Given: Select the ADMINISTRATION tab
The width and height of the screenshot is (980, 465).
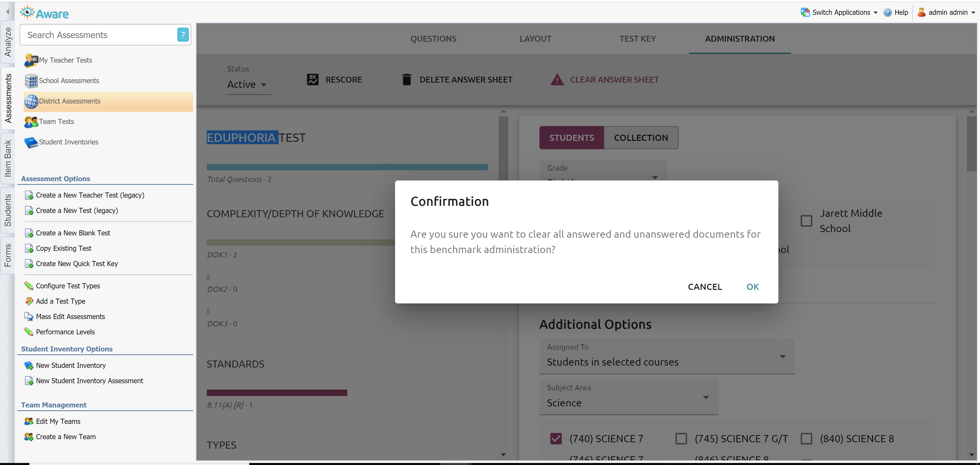Looking at the screenshot, I should [740, 38].
